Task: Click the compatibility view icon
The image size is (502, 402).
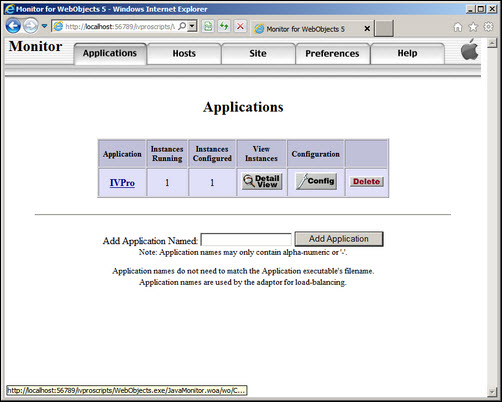Action: pyautogui.click(x=208, y=26)
